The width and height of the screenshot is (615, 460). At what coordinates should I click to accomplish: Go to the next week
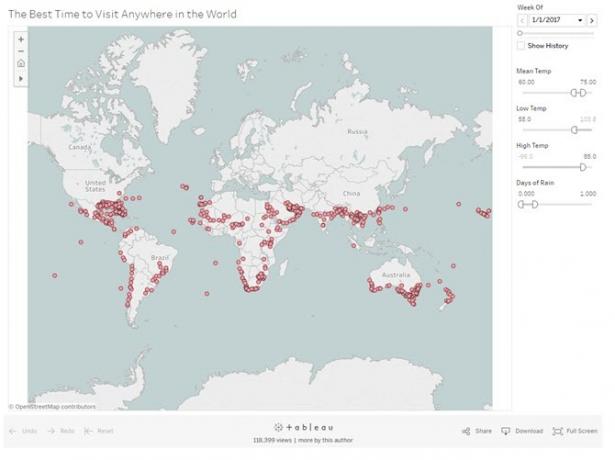(x=592, y=20)
